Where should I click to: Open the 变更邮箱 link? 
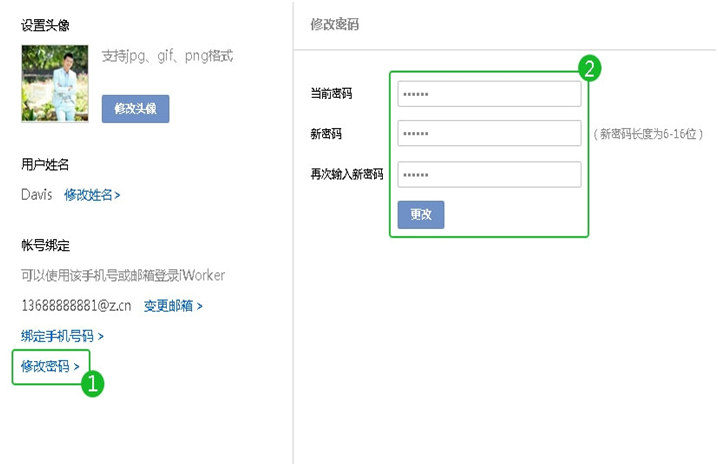173,306
